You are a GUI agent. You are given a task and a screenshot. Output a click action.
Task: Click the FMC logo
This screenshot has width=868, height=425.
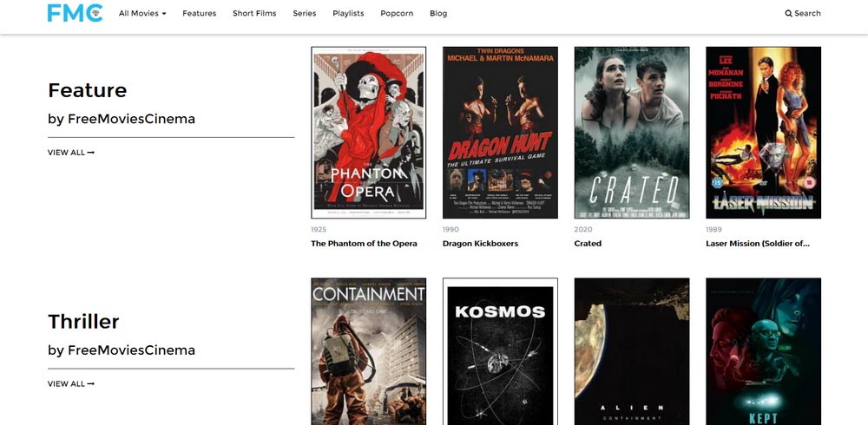click(75, 13)
